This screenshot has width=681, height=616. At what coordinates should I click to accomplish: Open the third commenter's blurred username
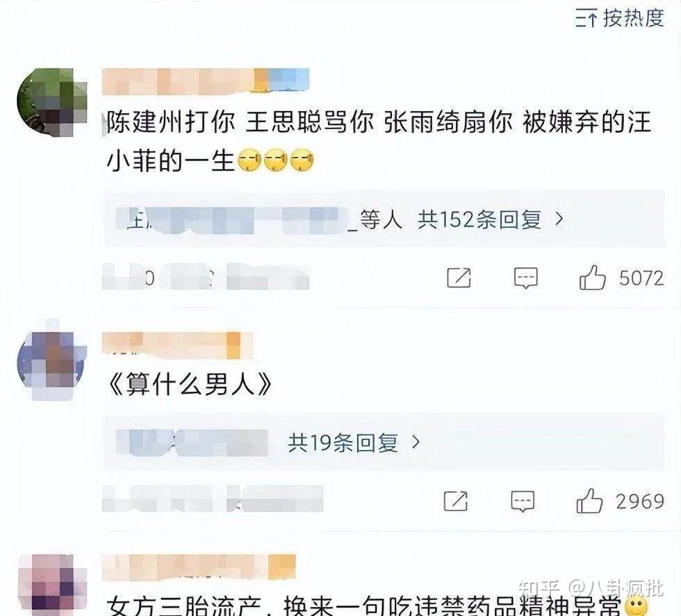pos(199,567)
